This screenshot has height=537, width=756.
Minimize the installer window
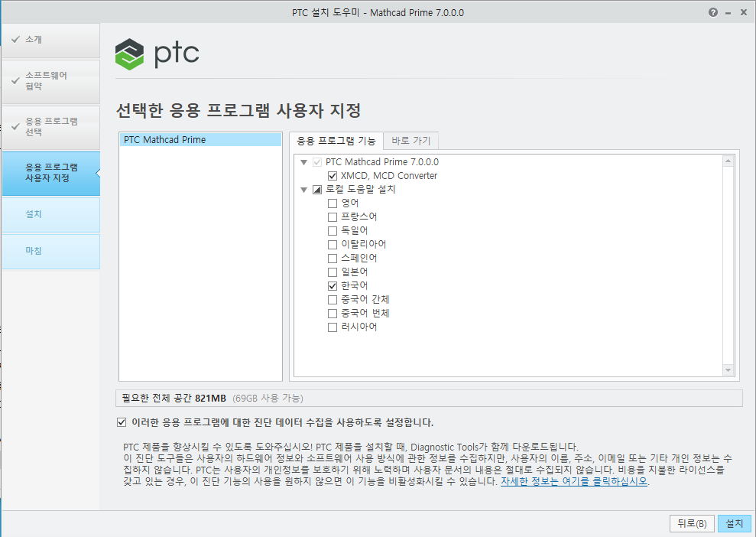click(728, 13)
